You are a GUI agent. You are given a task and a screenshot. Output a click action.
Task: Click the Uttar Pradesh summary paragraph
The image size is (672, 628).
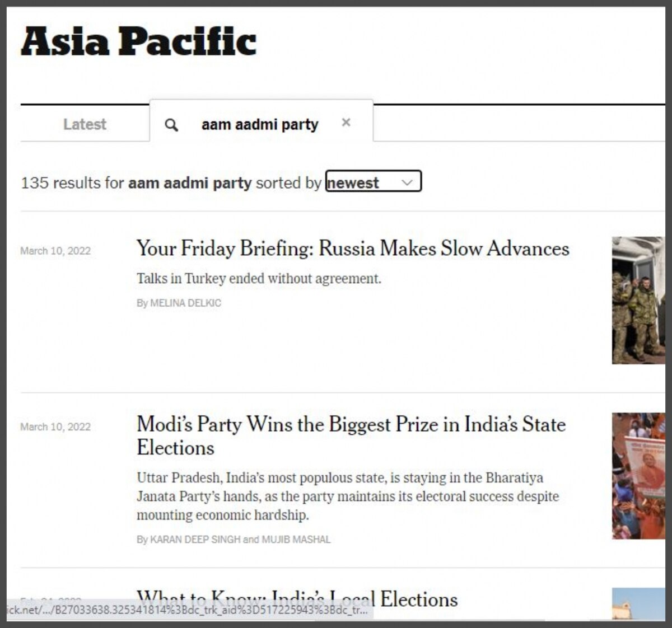coord(347,496)
